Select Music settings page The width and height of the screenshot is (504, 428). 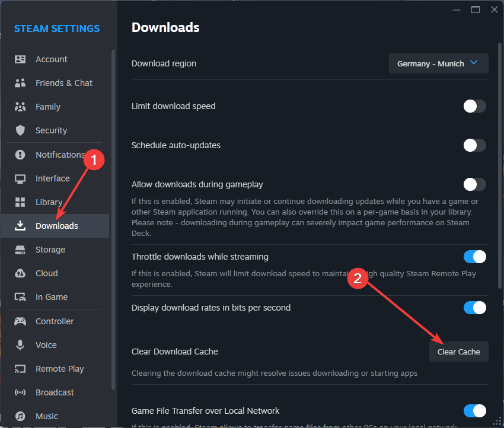tap(55, 416)
